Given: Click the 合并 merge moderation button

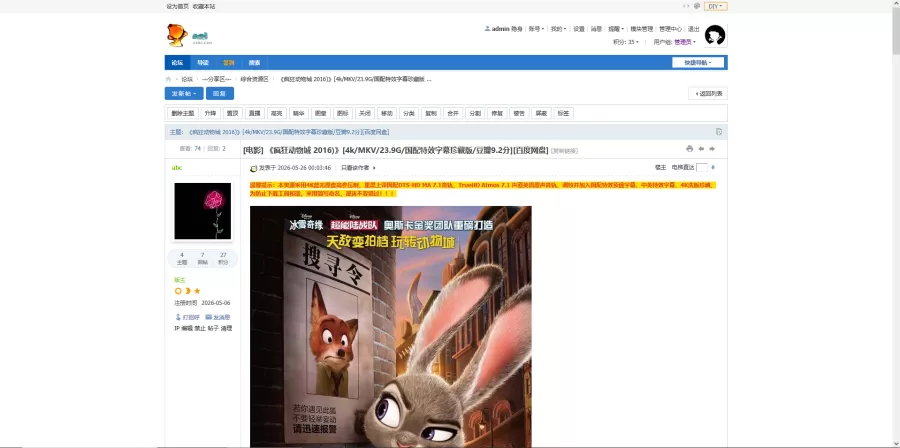Looking at the screenshot, I should pos(453,114).
